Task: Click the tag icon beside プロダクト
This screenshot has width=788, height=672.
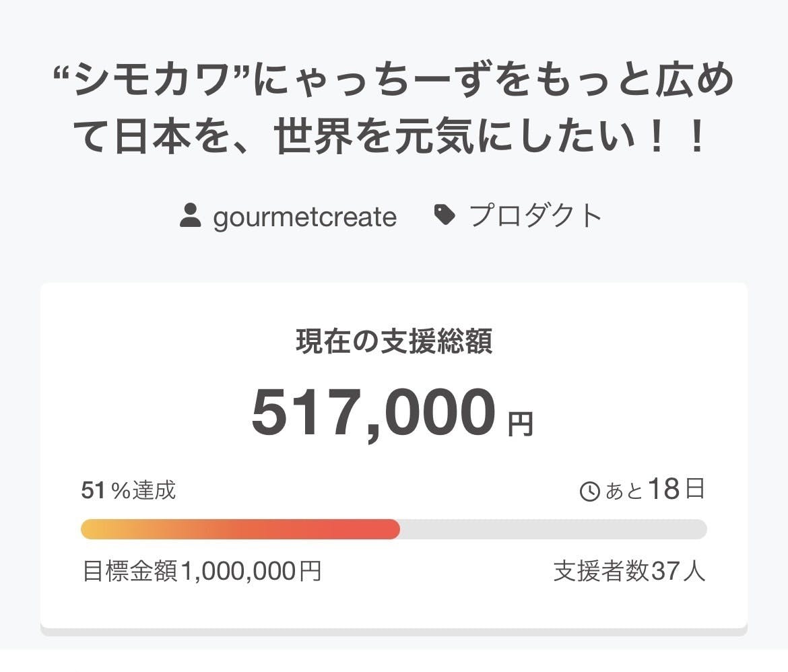Action: (445, 216)
